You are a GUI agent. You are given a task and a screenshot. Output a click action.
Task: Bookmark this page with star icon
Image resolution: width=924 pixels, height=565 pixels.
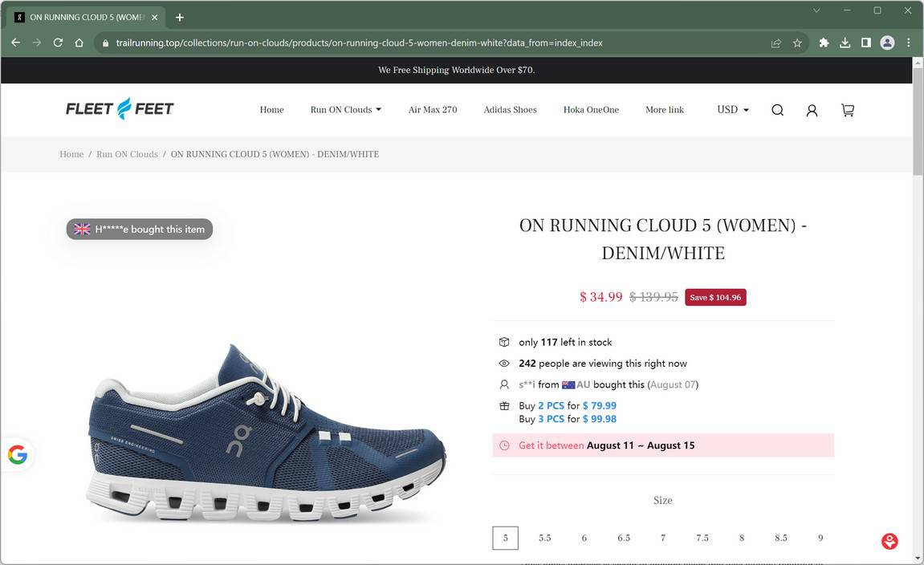coord(797,43)
